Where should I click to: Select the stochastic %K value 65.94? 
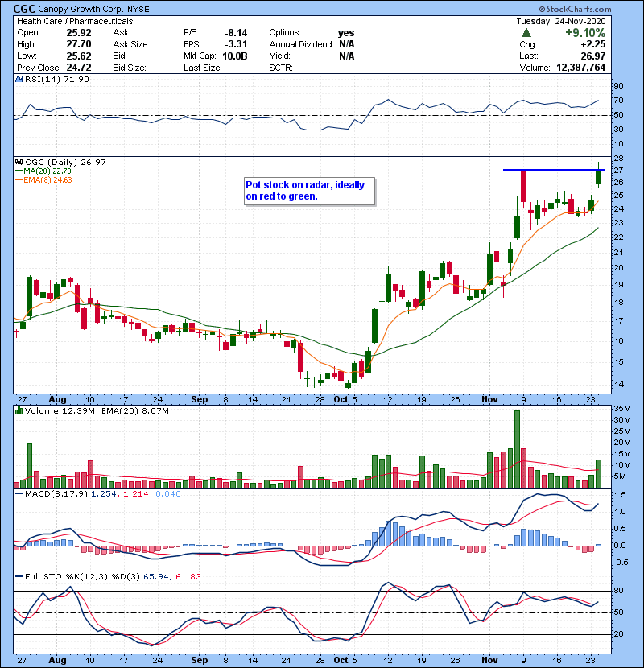(155, 577)
